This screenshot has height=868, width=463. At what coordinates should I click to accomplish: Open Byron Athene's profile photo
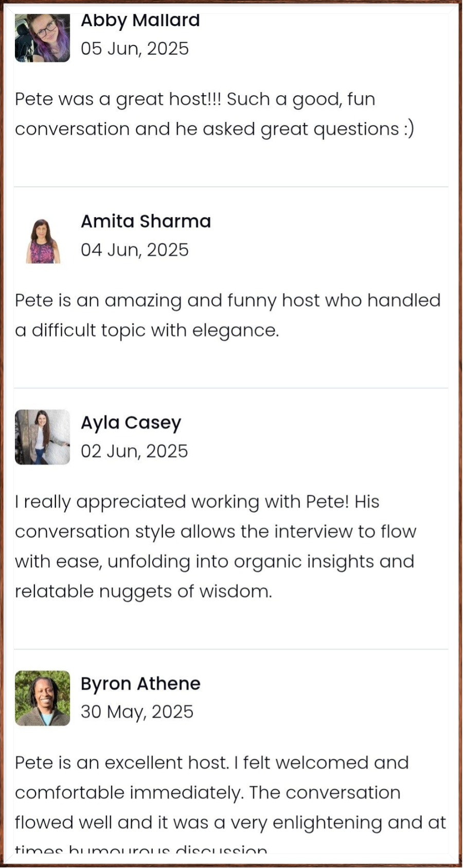42,698
